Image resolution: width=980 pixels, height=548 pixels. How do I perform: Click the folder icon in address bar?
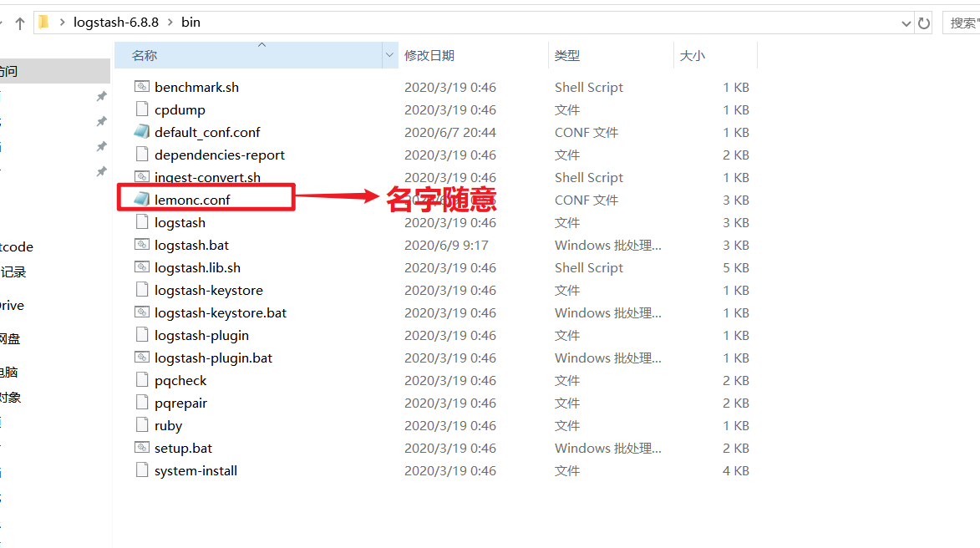(43, 23)
